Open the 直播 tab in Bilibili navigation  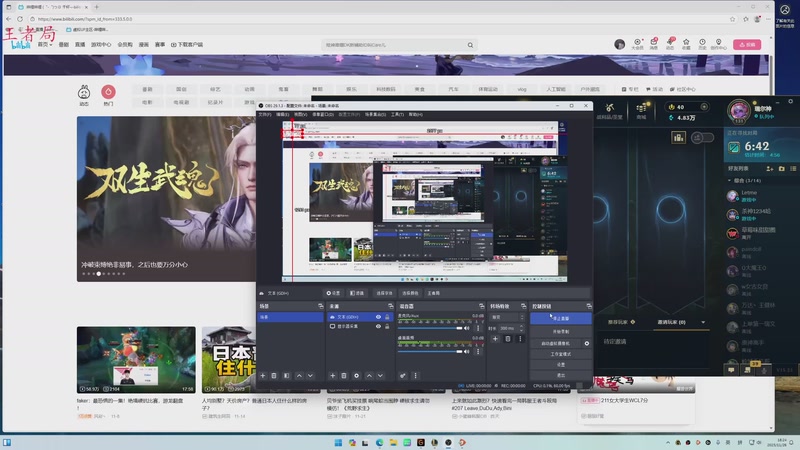pyautogui.click(x=81, y=45)
